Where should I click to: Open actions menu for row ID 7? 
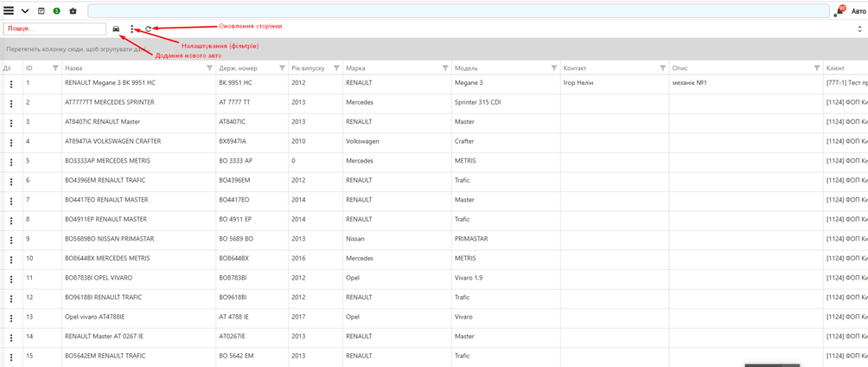(11, 201)
